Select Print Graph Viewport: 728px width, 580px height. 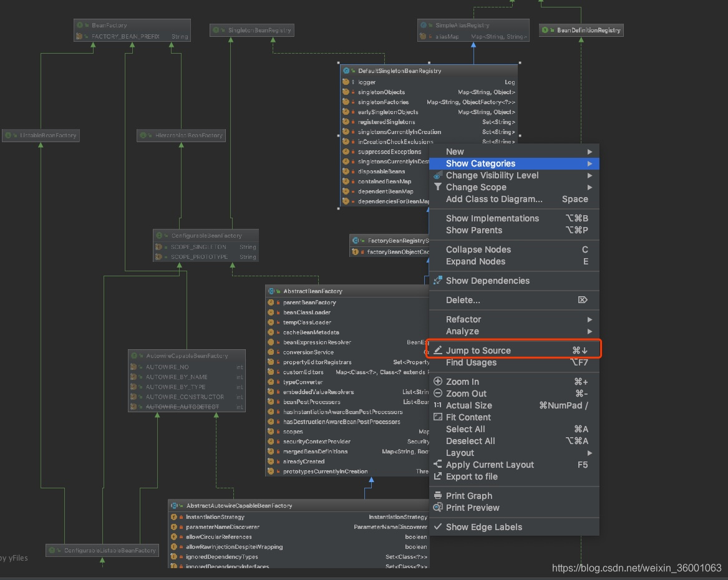(x=514, y=496)
